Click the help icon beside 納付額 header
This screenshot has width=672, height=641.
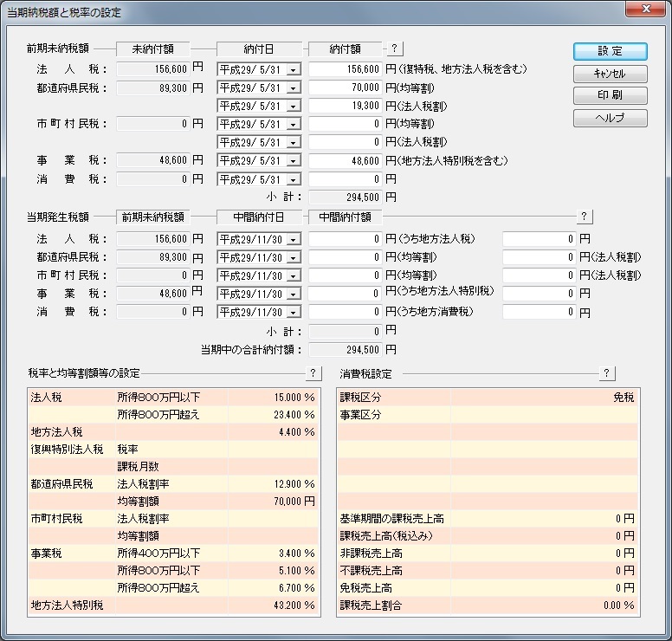[x=394, y=49]
